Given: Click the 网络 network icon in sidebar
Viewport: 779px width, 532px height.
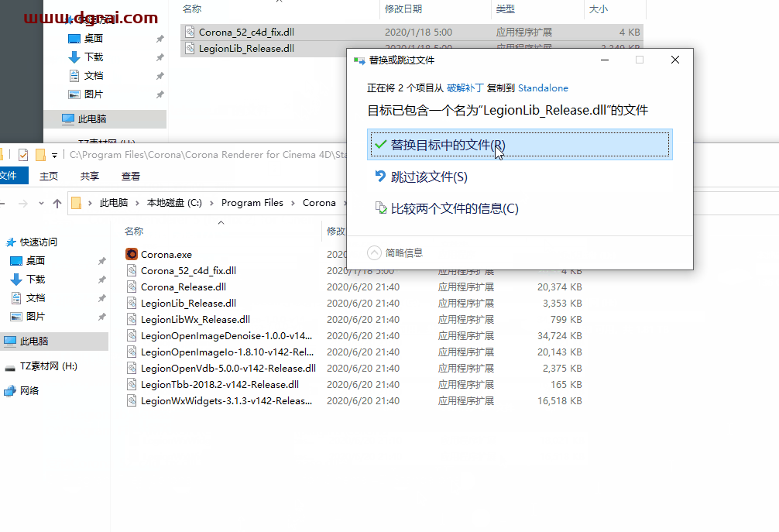Looking at the screenshot, I should pos(10,391).
